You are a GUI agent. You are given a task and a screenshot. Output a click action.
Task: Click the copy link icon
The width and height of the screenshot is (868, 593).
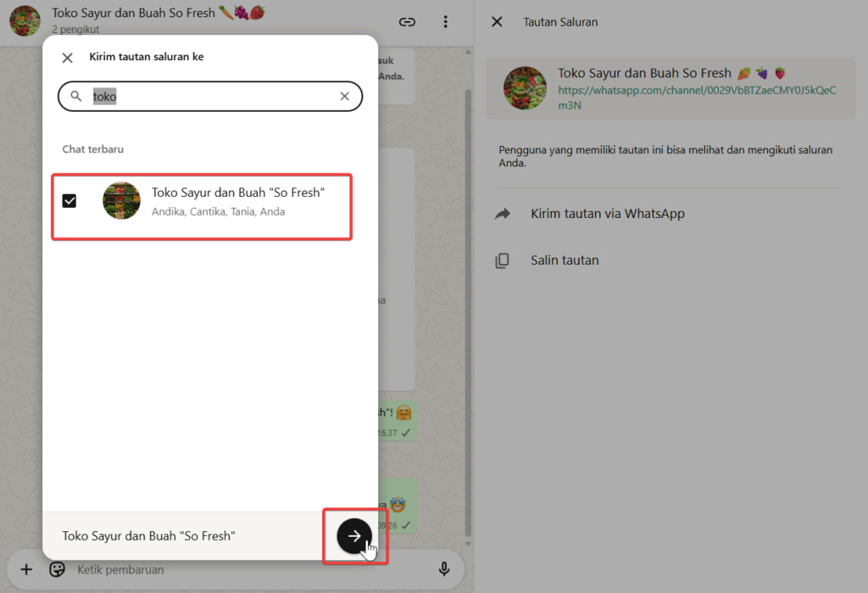502,260
